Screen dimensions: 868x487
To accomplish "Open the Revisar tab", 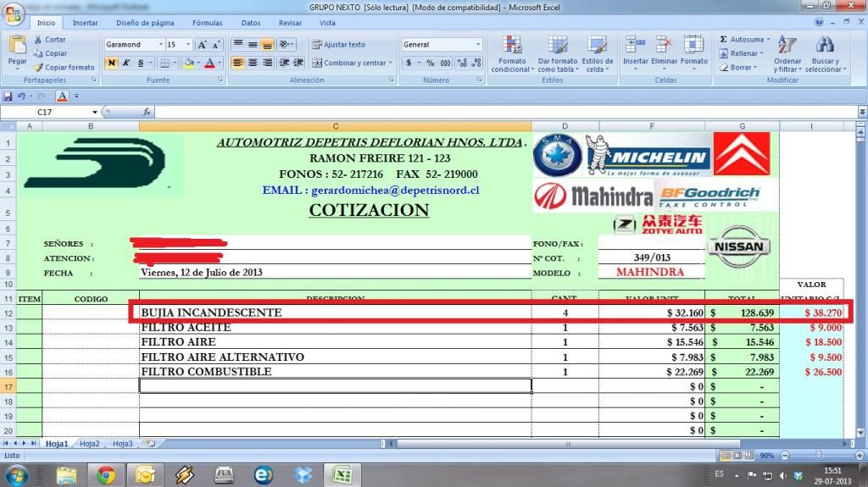I will tap(290, 23).
